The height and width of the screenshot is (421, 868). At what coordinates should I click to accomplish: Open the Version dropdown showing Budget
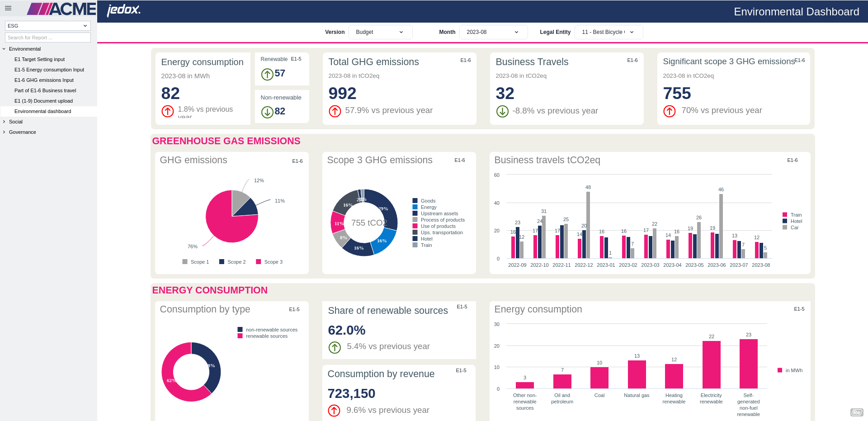pos(380,32)
